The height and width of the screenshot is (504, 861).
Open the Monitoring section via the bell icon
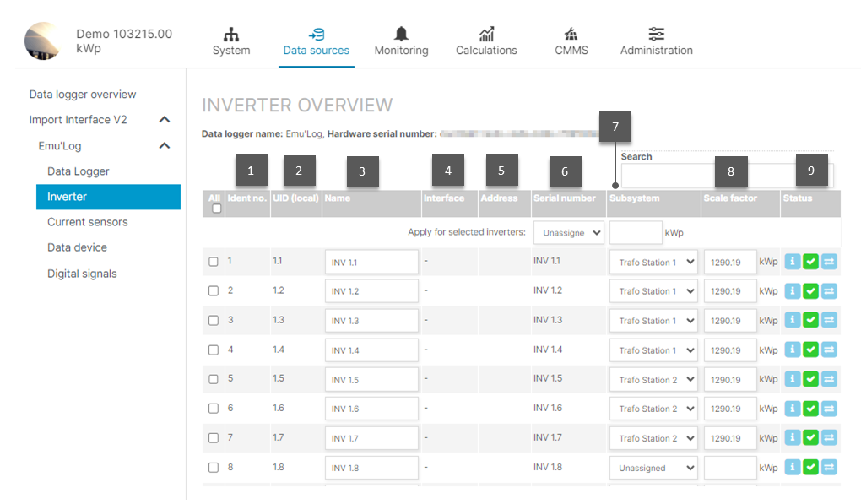(x=400, y=35)
